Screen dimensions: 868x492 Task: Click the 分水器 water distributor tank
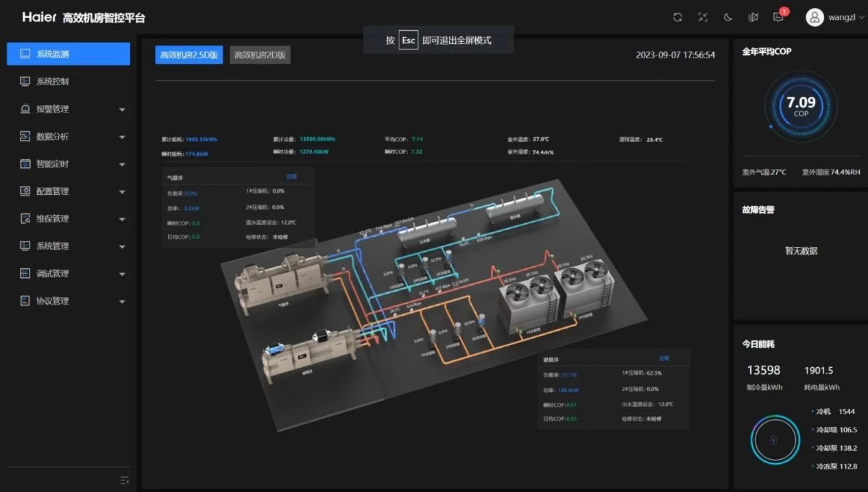click(429, 232)
